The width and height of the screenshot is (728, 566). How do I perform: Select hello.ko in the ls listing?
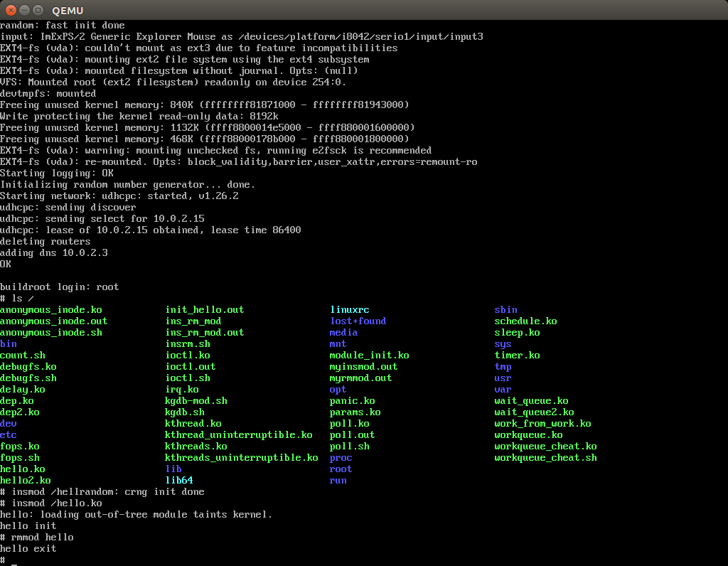pyautogui.click(x=23, y=469)
